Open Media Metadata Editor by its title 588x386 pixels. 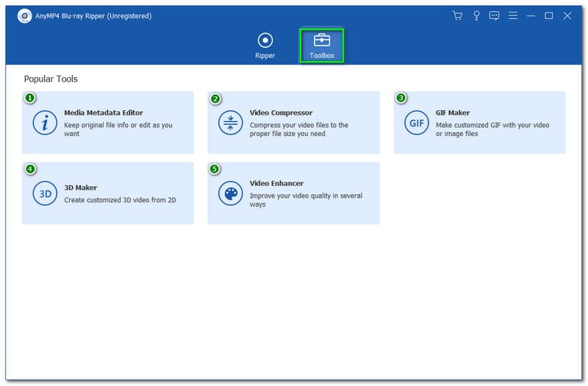point(104,113)
